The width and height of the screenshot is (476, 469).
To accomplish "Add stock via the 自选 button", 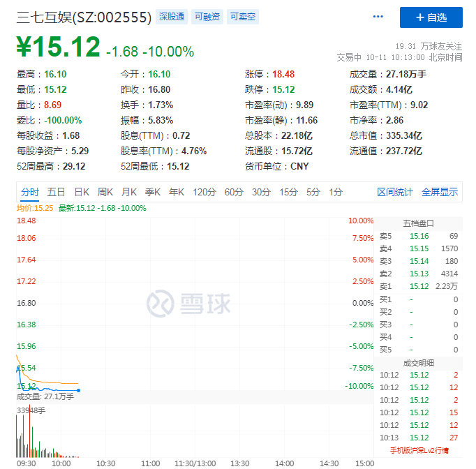I will click(x=431, y=17).
